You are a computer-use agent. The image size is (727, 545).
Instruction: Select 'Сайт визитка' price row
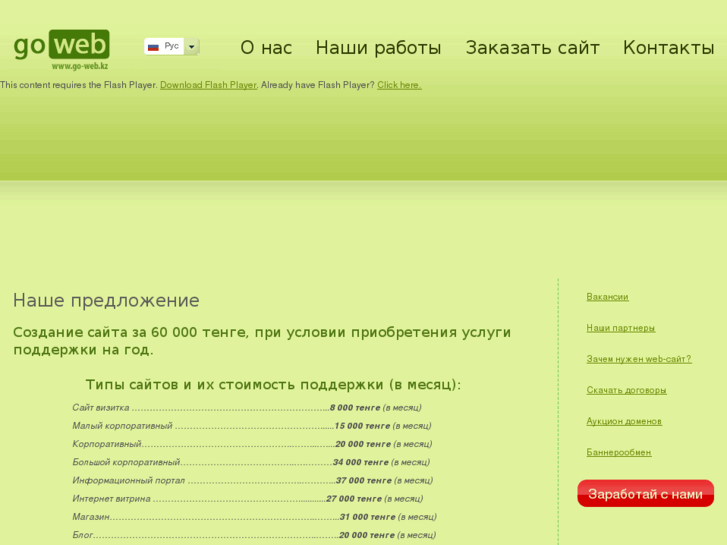(247, 408)
